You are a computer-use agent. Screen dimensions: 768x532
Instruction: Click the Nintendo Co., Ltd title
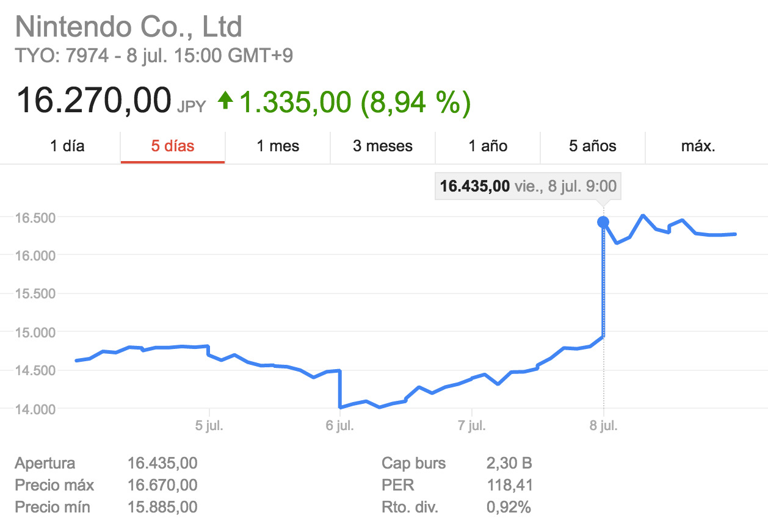pos(129,27)
